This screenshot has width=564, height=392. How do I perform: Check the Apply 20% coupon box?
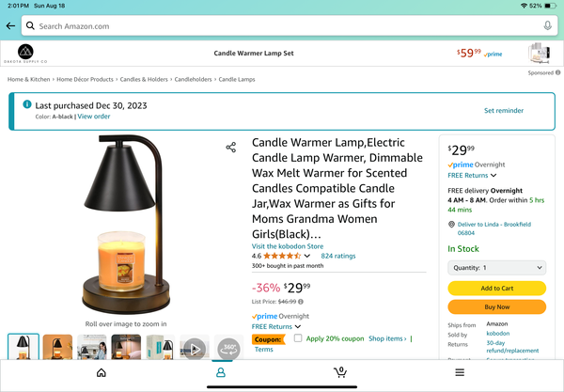pos(298,338)
